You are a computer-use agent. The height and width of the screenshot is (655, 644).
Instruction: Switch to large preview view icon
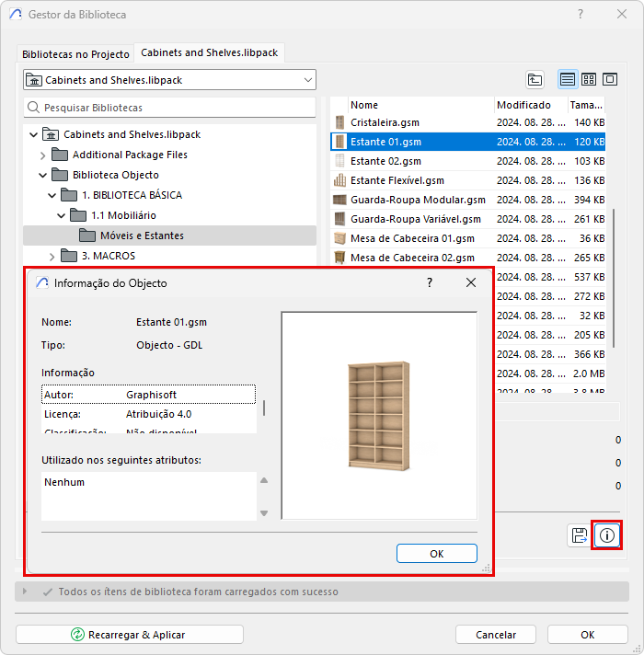610,79
